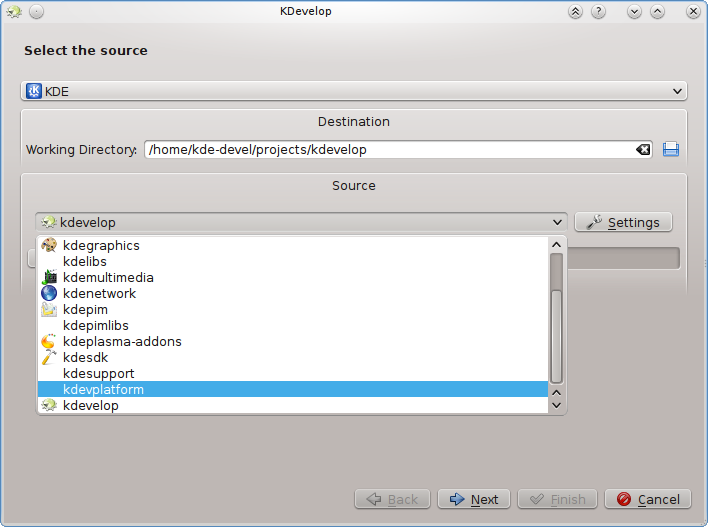Open the directory browse dialog icon

click(671, 149)
